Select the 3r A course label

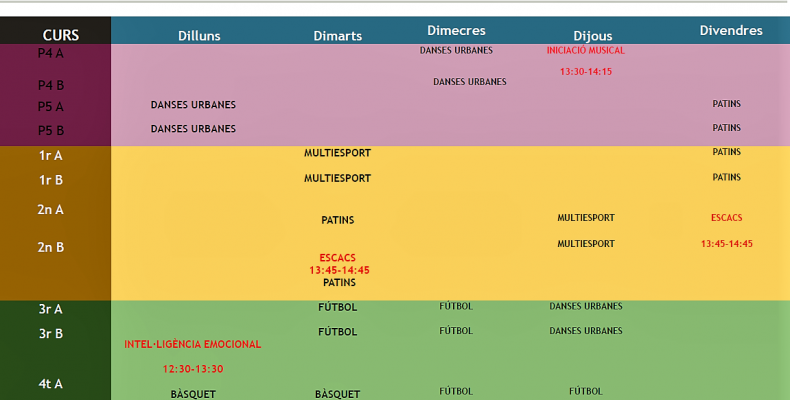[x=50, y=309]
